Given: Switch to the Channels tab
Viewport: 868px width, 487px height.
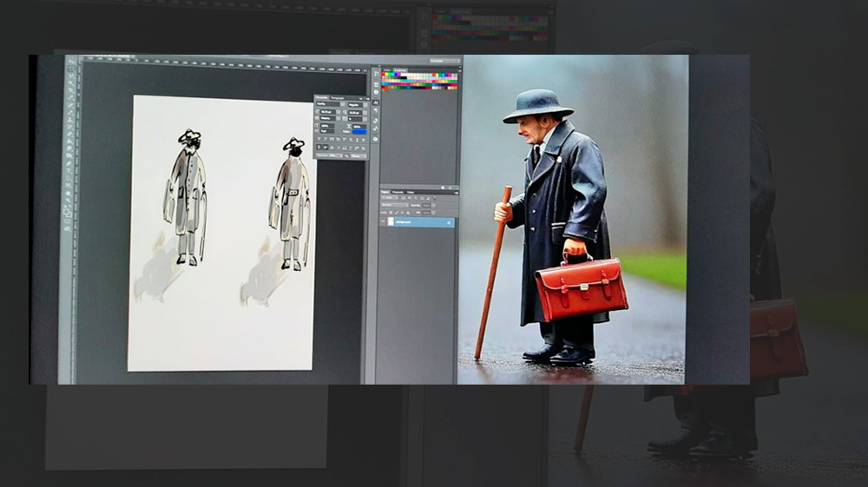Looking at the screenshot, I should click(398, 192).
